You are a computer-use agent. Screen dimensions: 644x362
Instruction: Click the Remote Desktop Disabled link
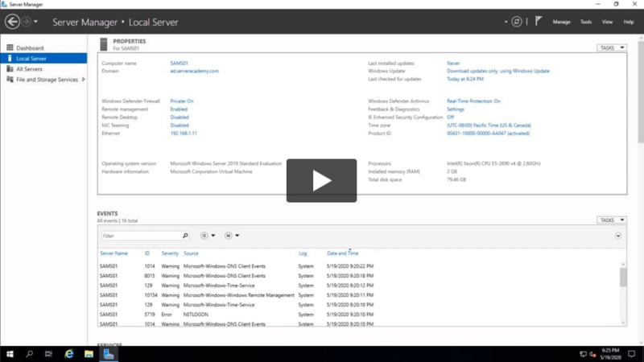click(180, 117)
